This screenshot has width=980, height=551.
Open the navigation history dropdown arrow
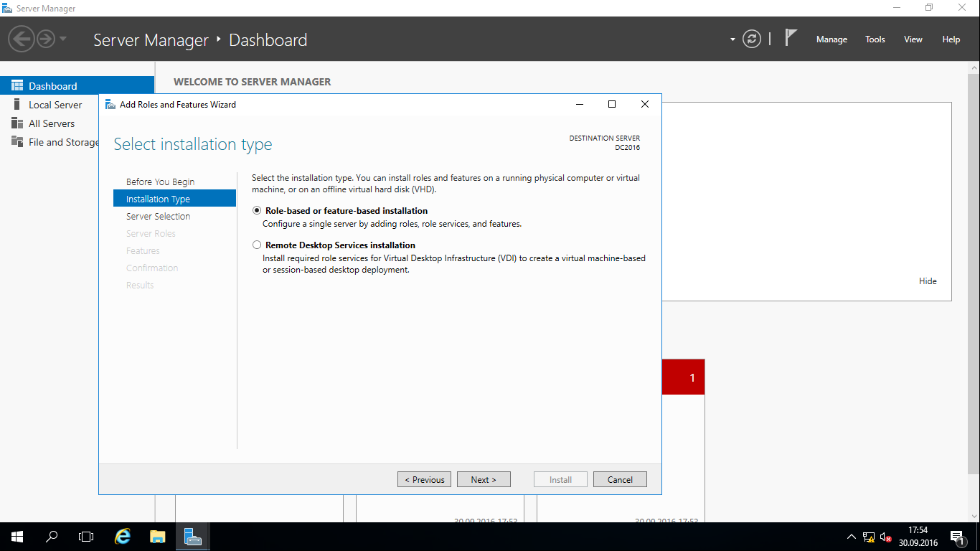pyautogui.click(x=63, y=38)
